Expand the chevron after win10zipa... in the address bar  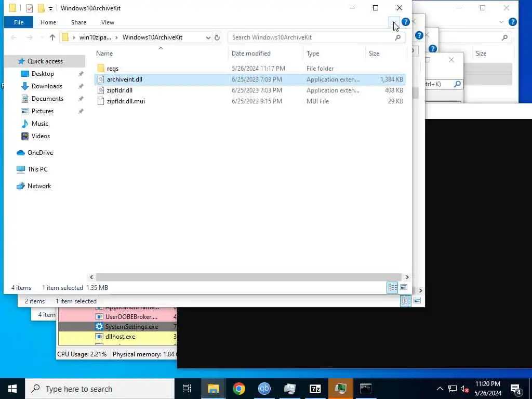point(116,37)
